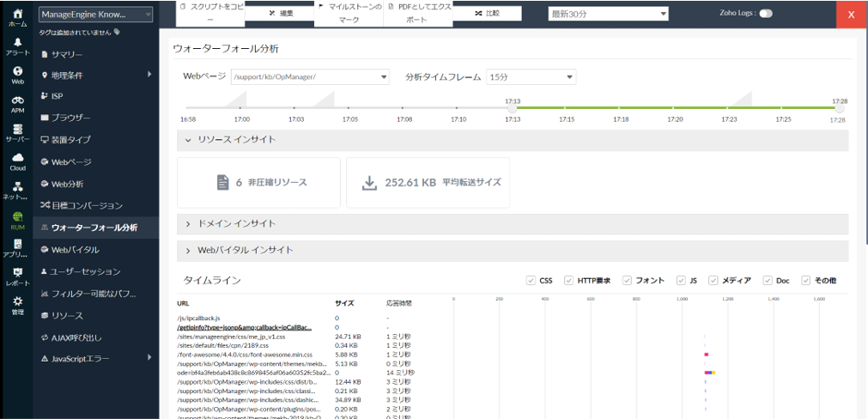Open the admin gear icon
The image size is (868, 419).
[18, 301]
